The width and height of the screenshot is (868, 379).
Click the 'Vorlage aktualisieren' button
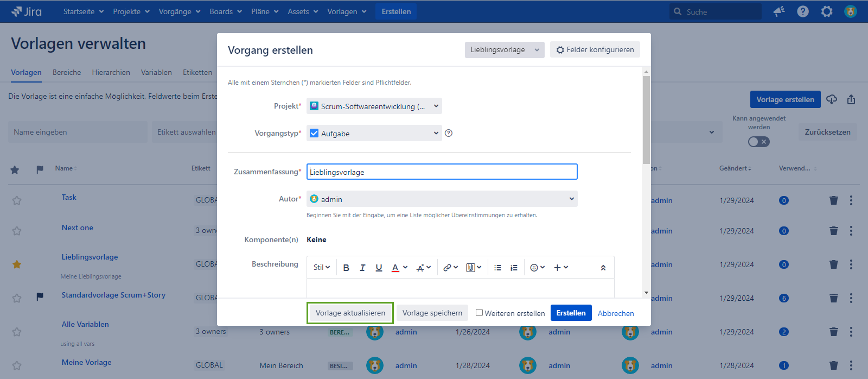coord(350,313)
